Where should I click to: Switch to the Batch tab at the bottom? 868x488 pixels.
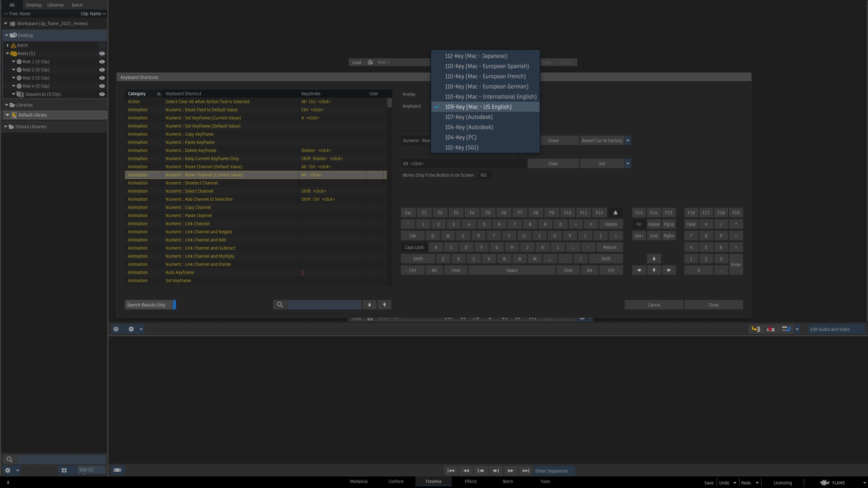point(508,482)
